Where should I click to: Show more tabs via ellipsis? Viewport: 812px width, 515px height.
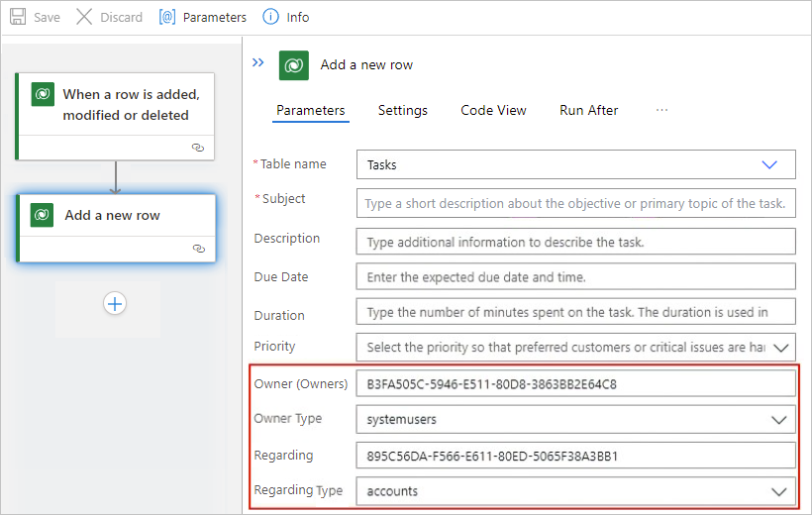click(x=661, y=110)
